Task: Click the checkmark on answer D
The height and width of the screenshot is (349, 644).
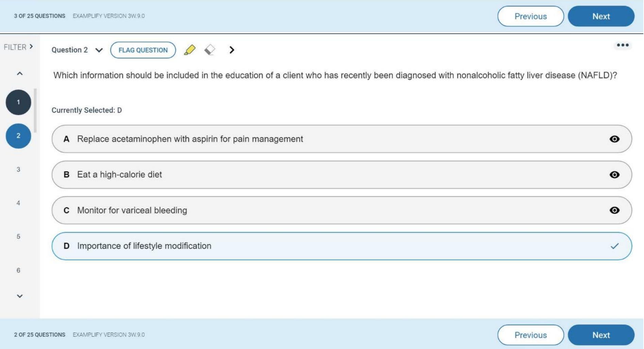Action: (614, 246)
